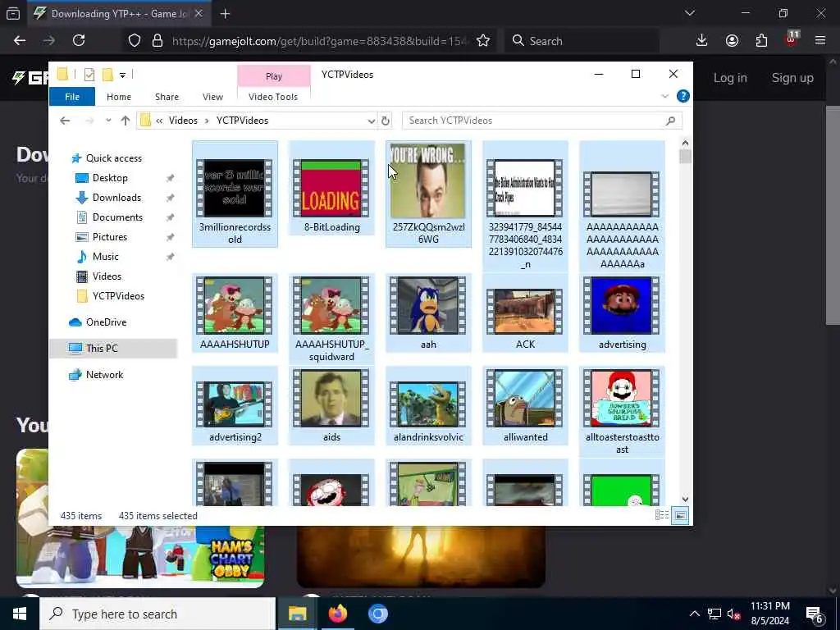Open Videos in navigation pane
Viewport: 840px width, 630px height.
click(x=107, y=276)
